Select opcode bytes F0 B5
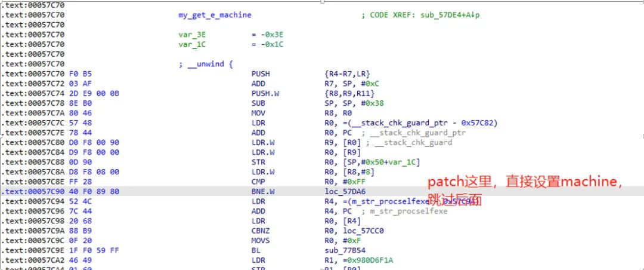 tap(80, 74)
